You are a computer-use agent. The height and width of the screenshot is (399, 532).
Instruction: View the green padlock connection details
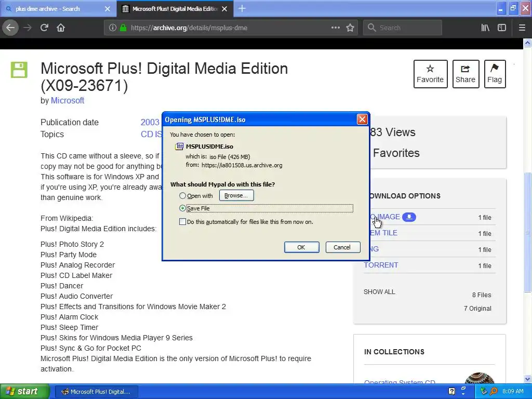click(x=123, y=28)
